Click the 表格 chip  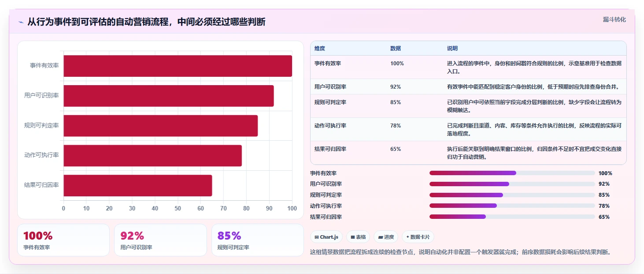pyautogui.click(x=358, y=237)
